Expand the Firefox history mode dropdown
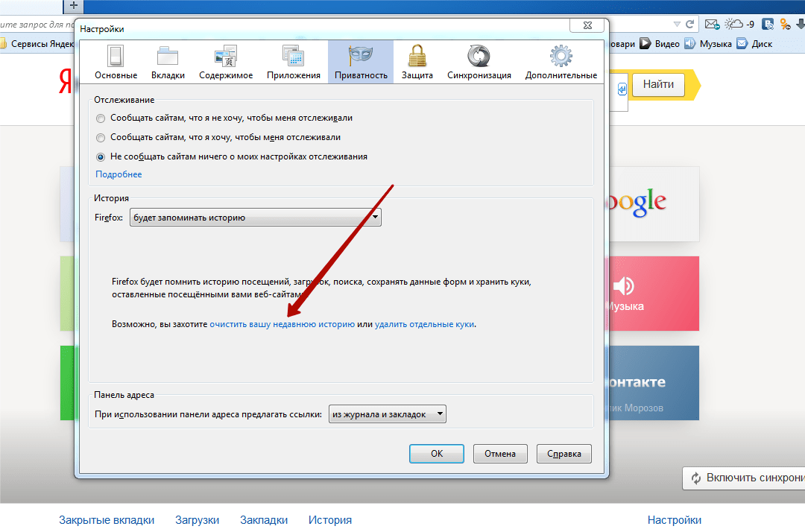 (255, 218)
